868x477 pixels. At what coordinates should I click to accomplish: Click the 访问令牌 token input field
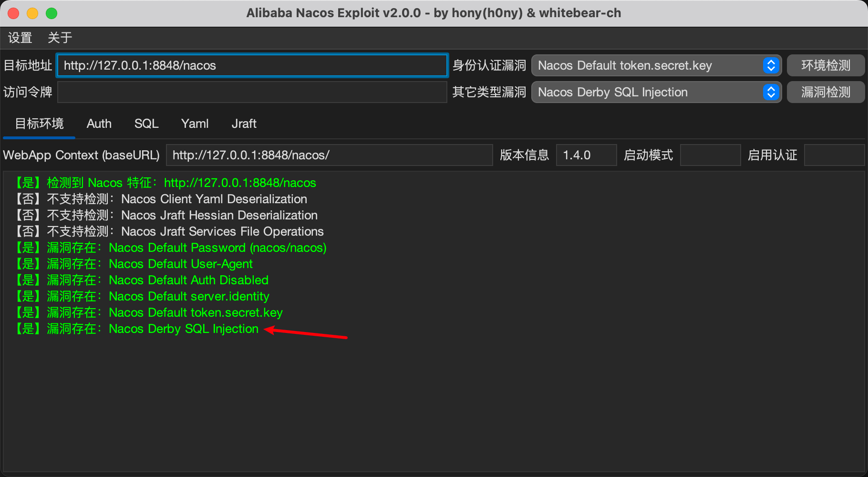pos(252,92)
